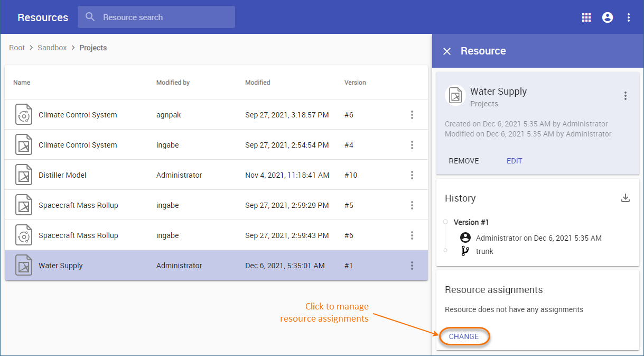Open the user account icon

point(608,17)
